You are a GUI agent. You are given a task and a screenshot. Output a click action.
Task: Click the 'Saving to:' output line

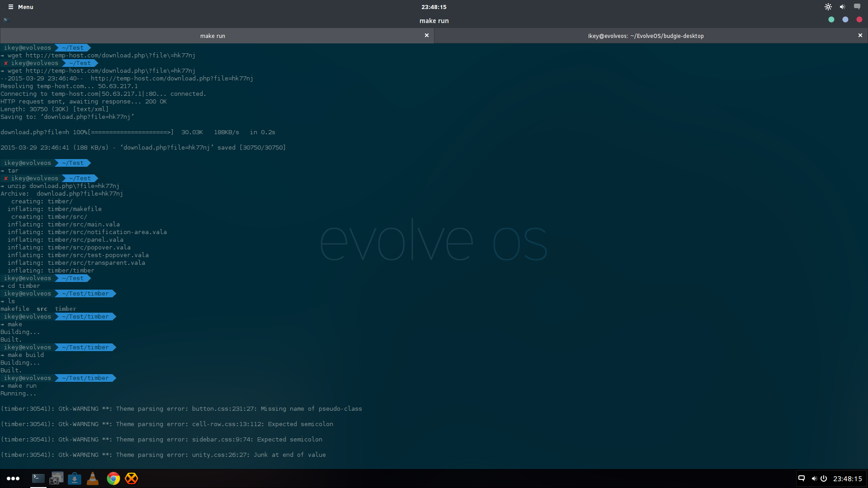click(x=67, y=117)
